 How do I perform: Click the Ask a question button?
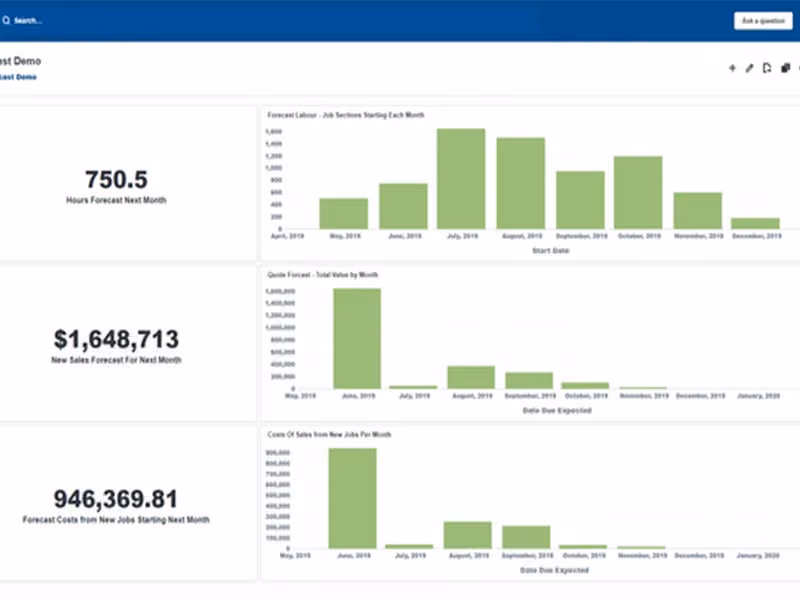coord(763,21)
